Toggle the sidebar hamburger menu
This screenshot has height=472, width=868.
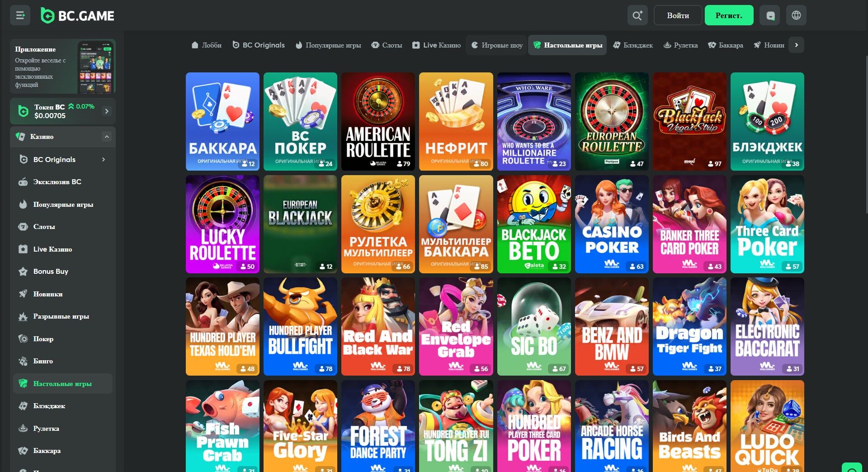[x=20, y=15]
